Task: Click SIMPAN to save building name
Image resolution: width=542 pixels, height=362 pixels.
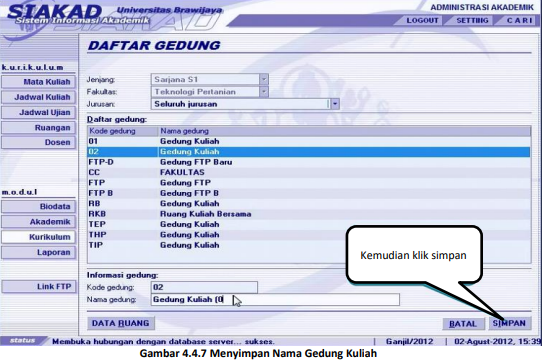Action: 509,323
